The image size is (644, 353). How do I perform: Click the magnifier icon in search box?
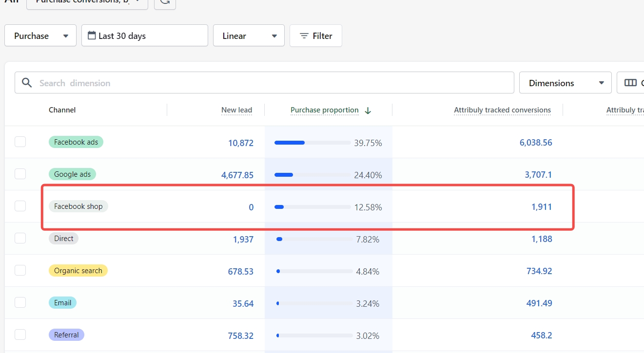coord(27,83)
